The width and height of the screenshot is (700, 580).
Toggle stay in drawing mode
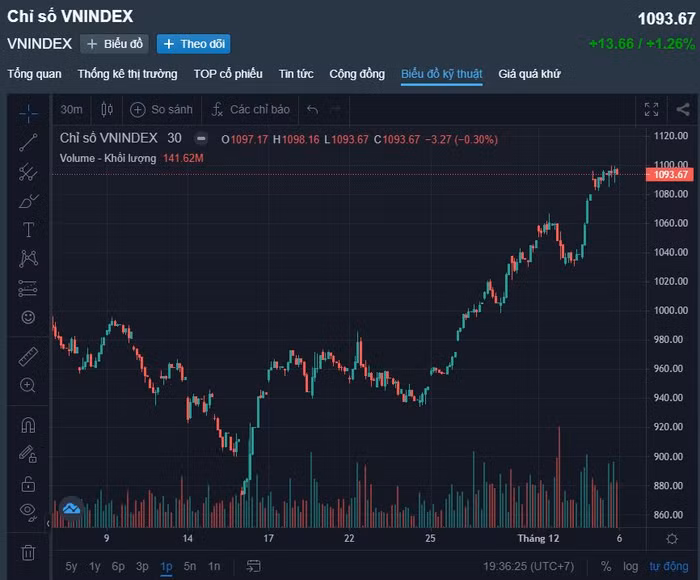pos(28,454)
